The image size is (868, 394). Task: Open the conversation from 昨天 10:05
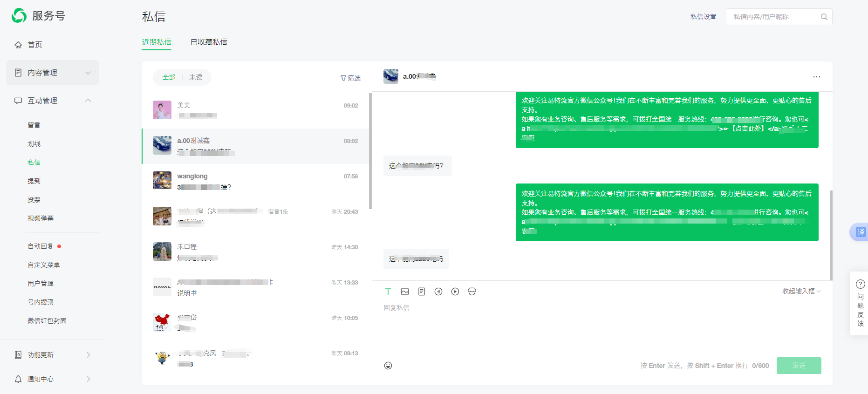(255, 323)
